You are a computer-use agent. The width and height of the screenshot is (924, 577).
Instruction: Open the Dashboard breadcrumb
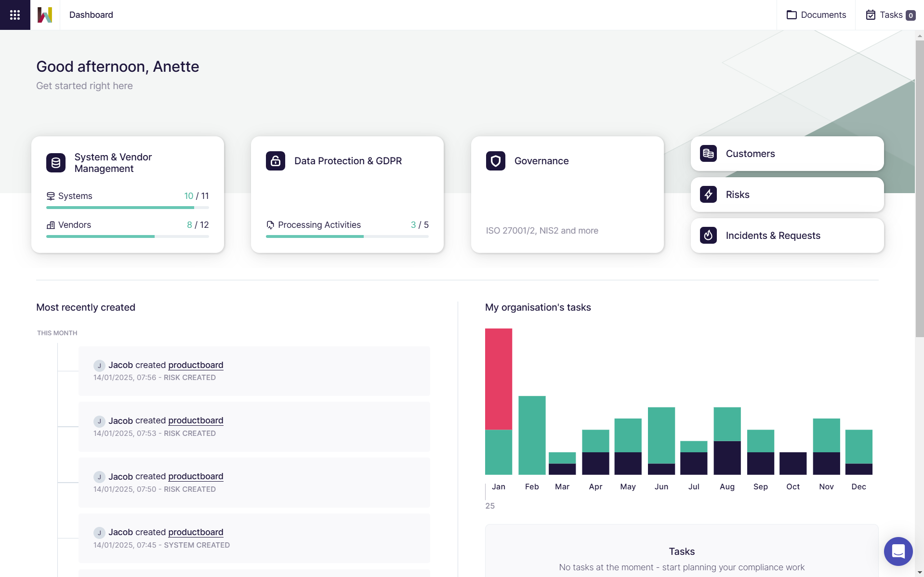pyautogui.click(x=91, y=15)
